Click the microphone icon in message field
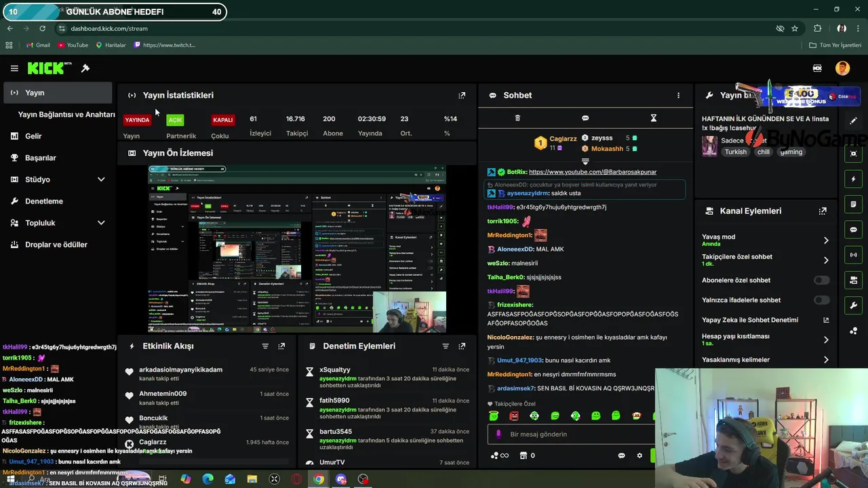This screenshot has width=868, height=488. 498,434
